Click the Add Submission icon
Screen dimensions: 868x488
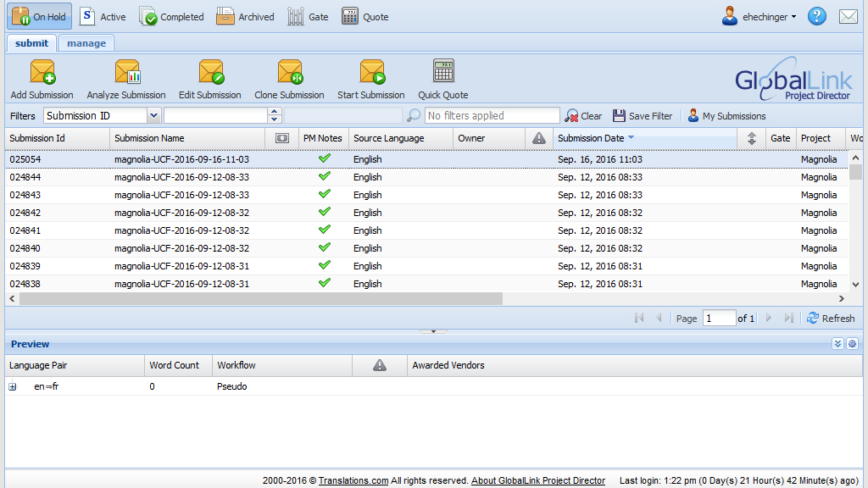(x=42, y=73)
